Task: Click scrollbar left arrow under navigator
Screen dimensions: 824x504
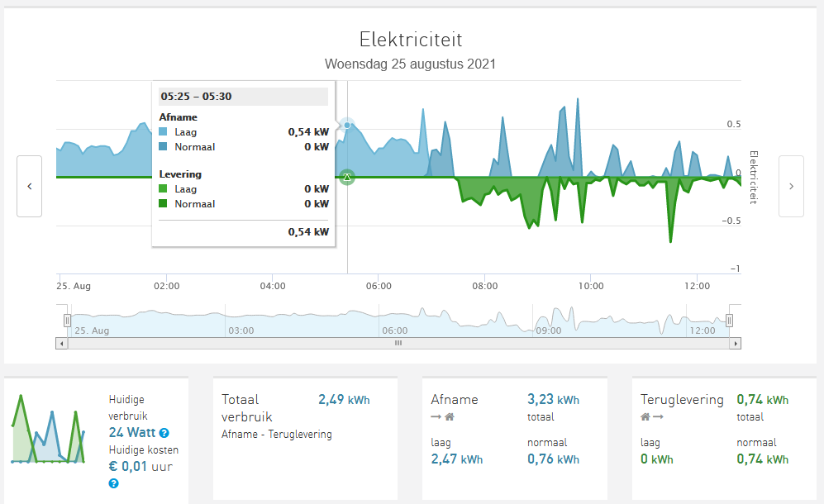Action: click(61, 342)
